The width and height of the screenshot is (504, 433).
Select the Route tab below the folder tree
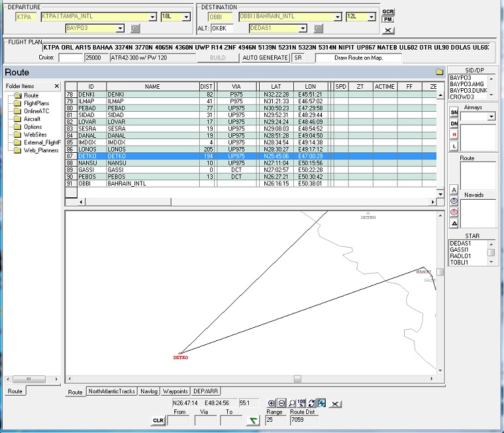pos(15,391)
